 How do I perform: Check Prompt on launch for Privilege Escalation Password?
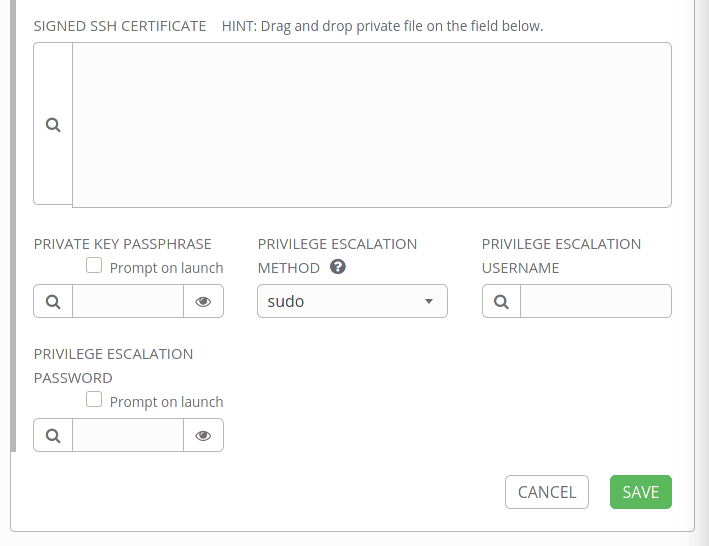coord(94,400)
